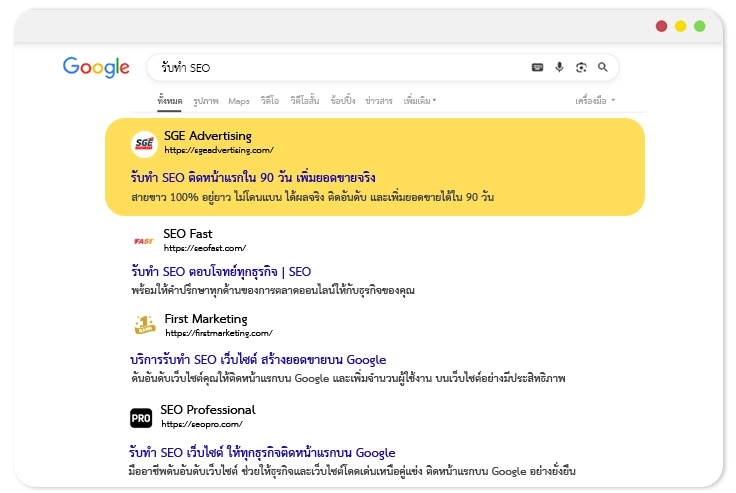Click the https://seofast.com/ URL

pyautogui.click(x=205, y=248)
